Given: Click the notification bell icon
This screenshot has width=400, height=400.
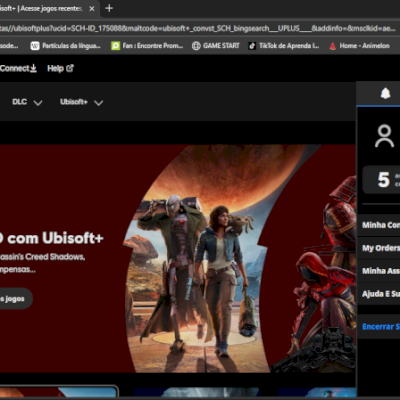Looking at the screenshot, I should pos(385,94).
